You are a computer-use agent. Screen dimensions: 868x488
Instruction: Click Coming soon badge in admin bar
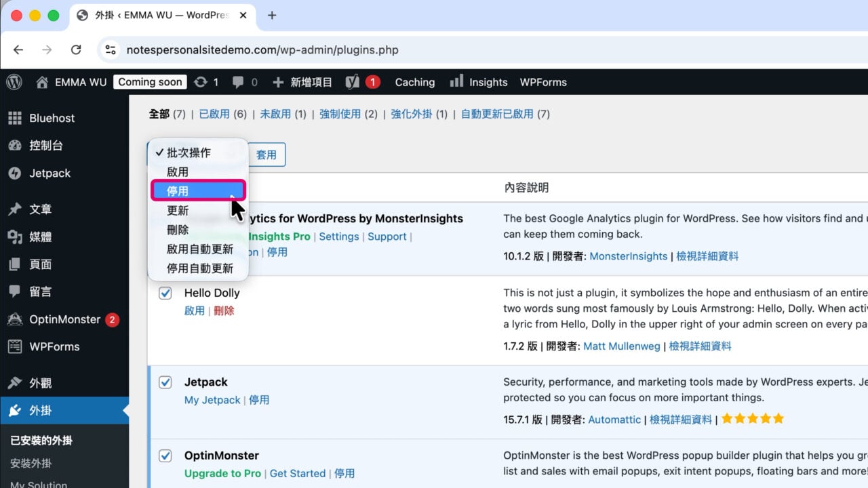[x=150, y=82]
